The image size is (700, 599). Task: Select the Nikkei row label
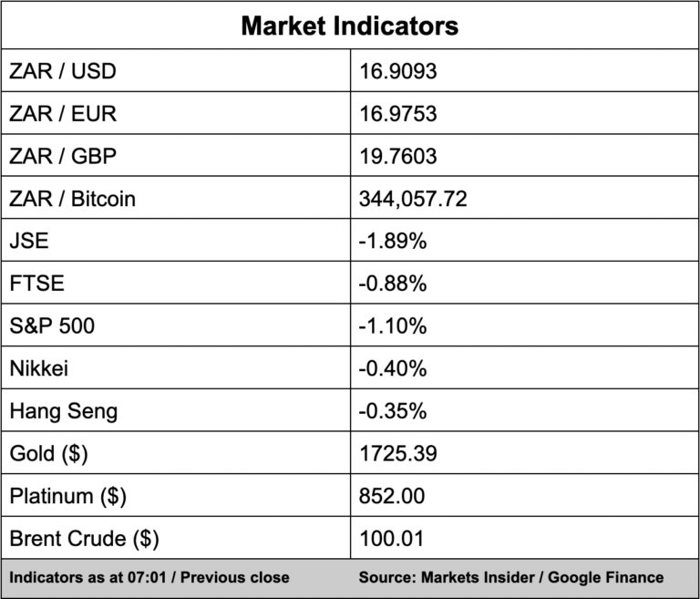pos(40,368)
